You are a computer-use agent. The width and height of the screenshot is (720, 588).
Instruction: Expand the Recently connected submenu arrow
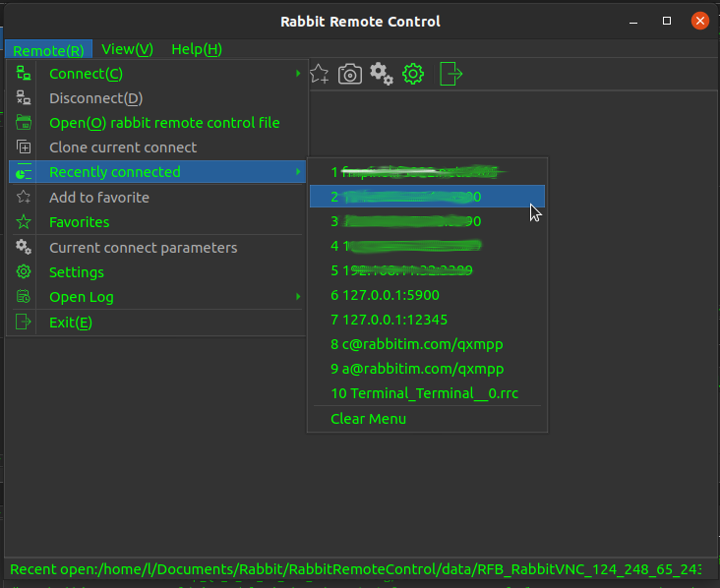tap(298, 172)
